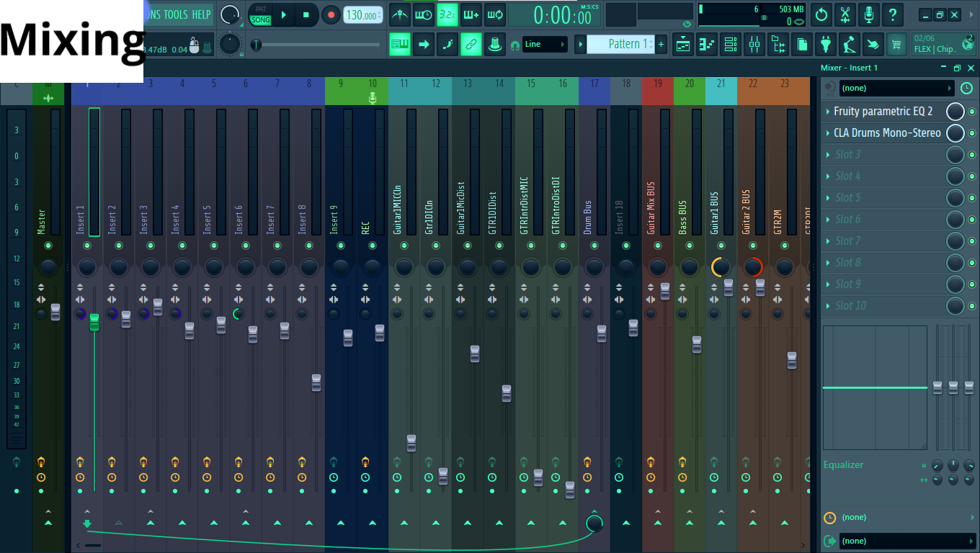Open the Line snap dropdown
Viewport: 980px width, 553px height.
(544, 45)
